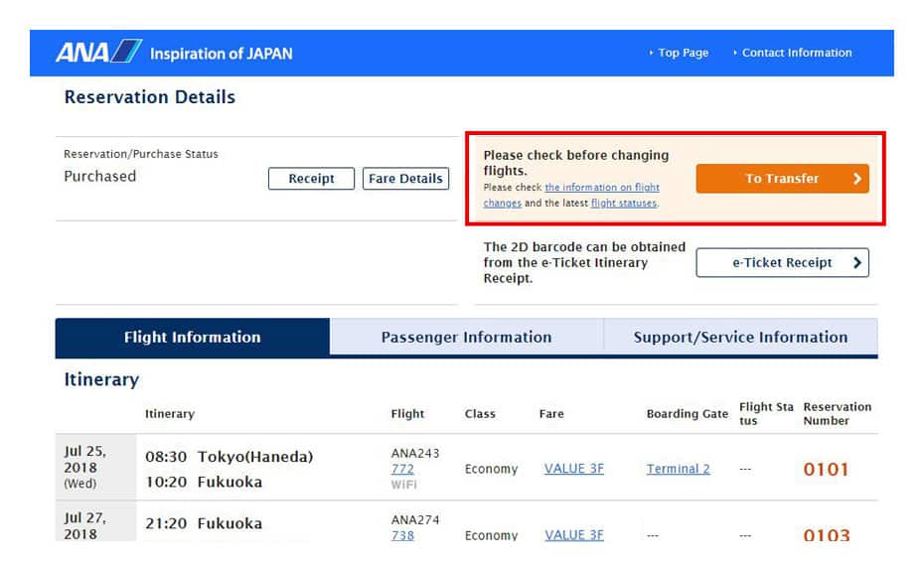Open aircraft type 772 link
This screenshot has height=571, width=924.
[402, 469]
